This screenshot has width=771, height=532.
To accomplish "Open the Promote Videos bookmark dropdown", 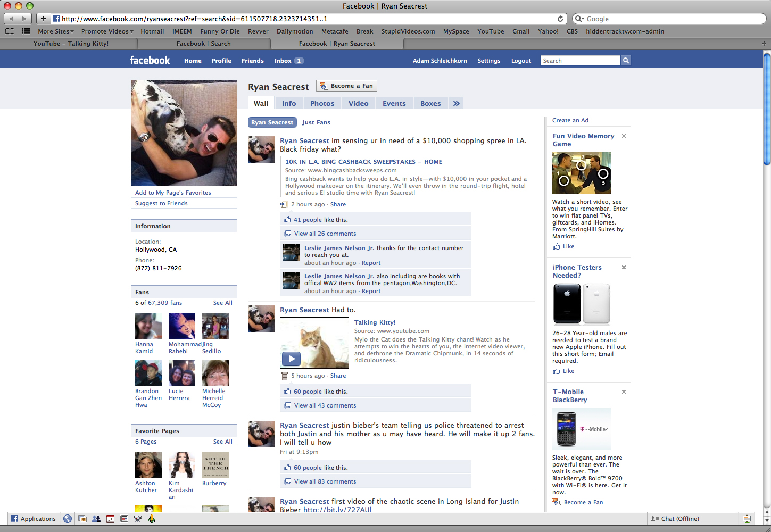I will point(107,31).
